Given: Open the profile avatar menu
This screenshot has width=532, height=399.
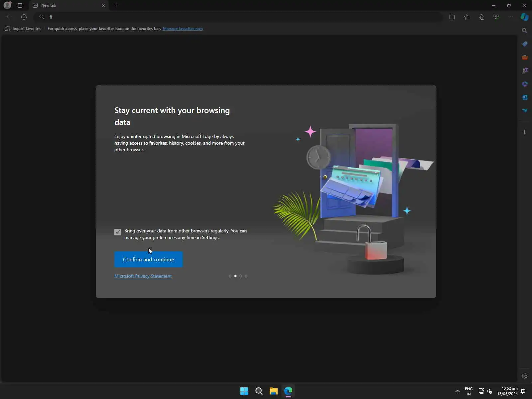Looking at the screenshot, I should point(7,5).
